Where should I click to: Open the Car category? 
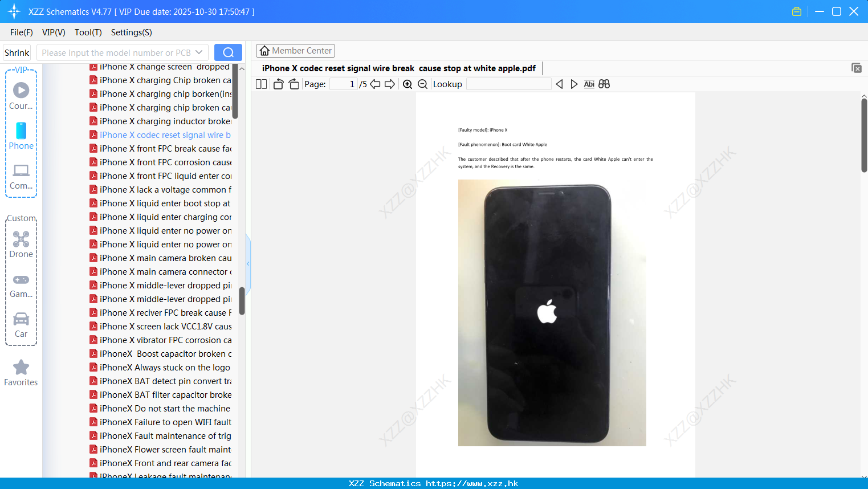21,324
